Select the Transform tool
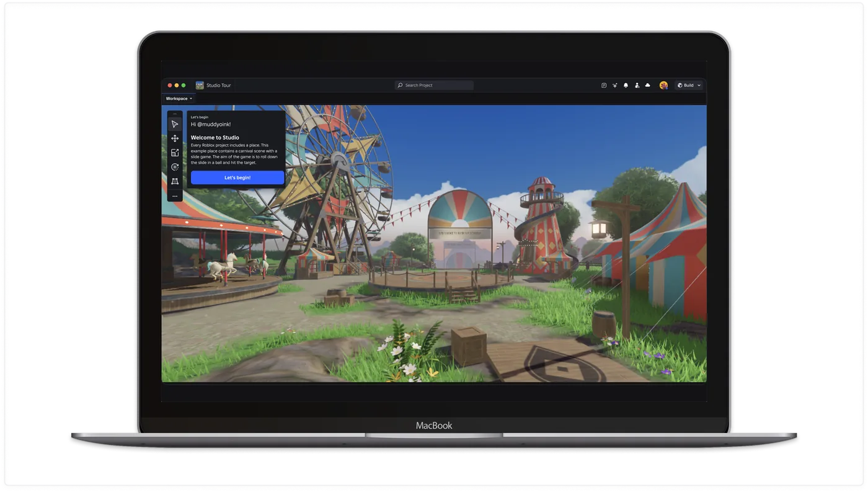 point(175,181)
